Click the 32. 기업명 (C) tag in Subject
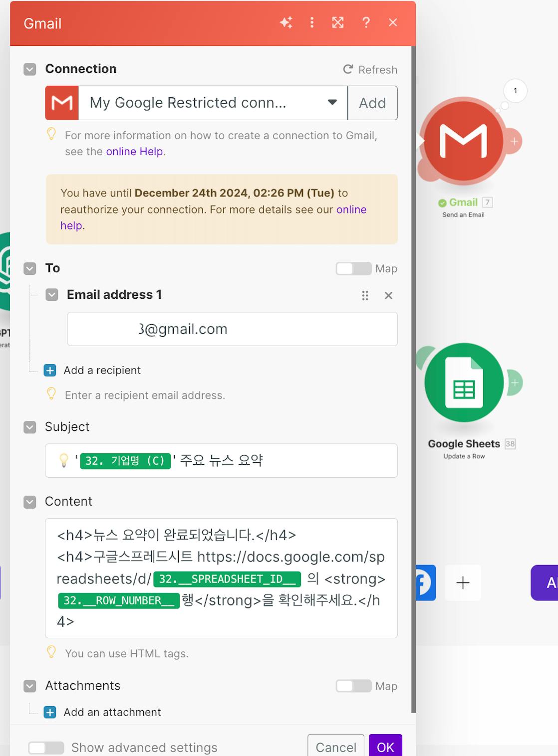The width and height of the screenshot is (558, 756). (x=125, y=461)
